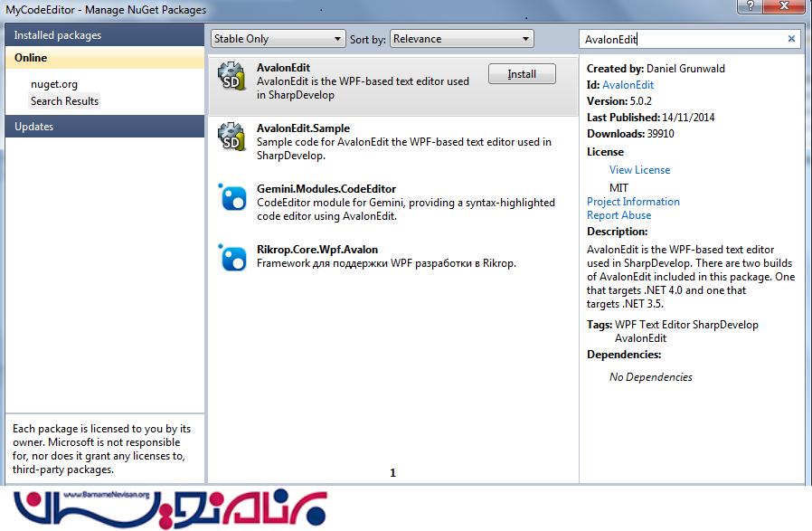Image resolution: width=812 pixels, height=531 pixels.
Task: Open the Sort by Relevance dropdown
Action: (x=461, y=39)
